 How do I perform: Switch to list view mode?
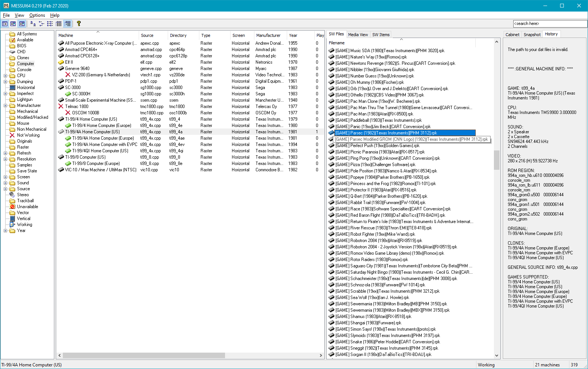click(x=50, y=23)
